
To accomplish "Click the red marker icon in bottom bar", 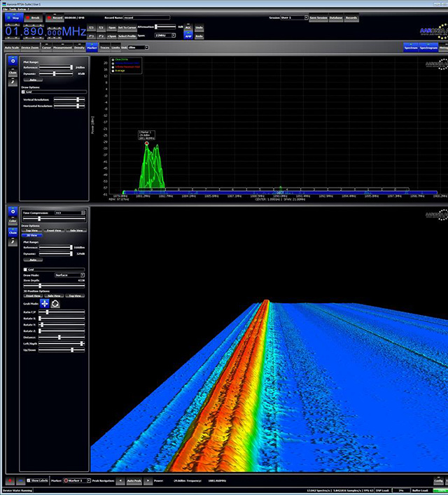I will click(10, 480).
